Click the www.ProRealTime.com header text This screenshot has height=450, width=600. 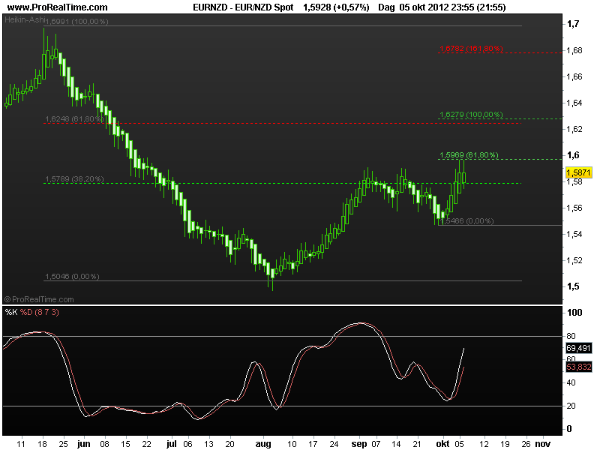pyautogui.click(x=57, y=7)
